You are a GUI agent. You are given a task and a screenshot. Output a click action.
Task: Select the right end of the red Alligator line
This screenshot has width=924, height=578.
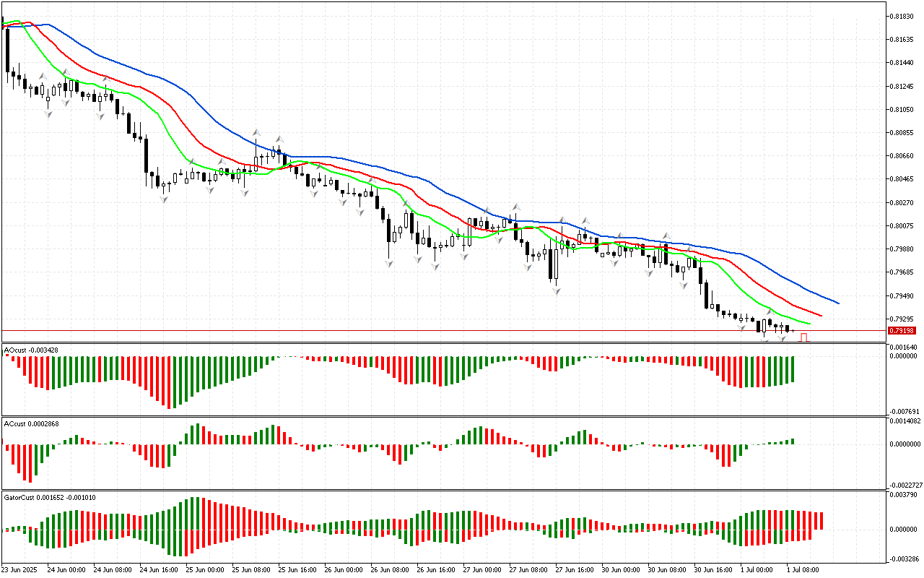tap(821, 315)
